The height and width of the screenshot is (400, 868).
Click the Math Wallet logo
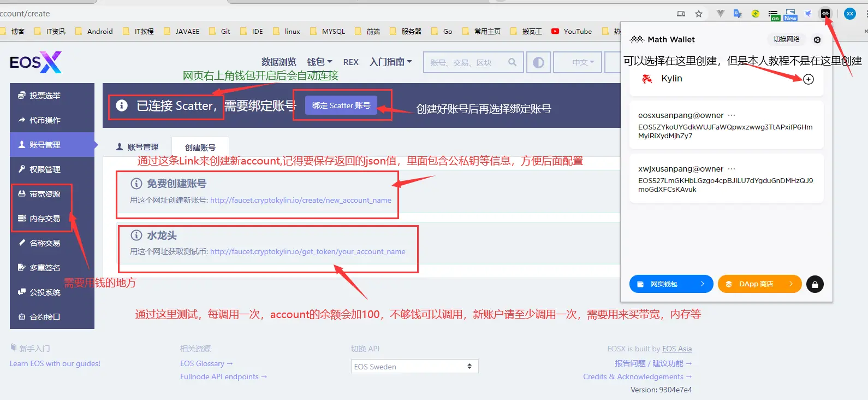click(663, 39)
